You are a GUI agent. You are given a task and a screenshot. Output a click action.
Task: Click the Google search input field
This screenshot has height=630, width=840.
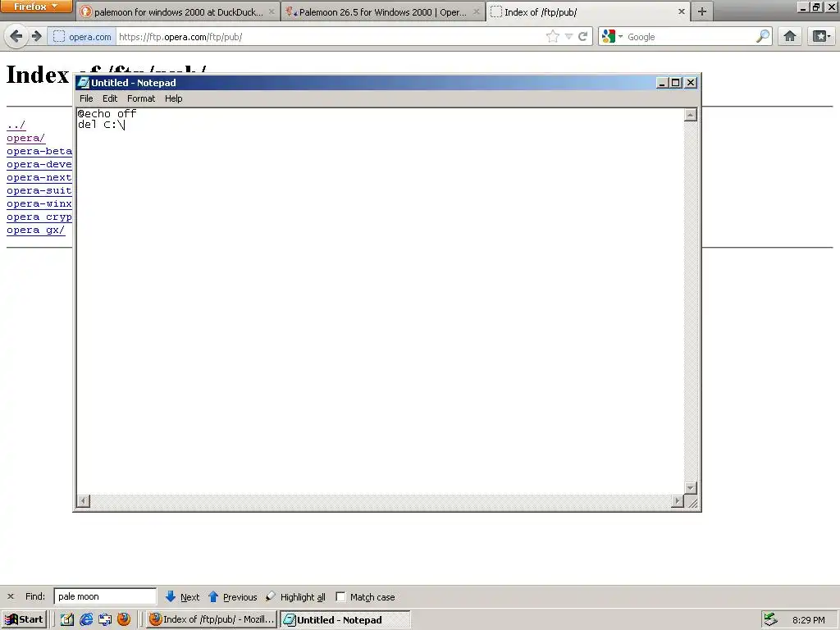tap(690, 37)
